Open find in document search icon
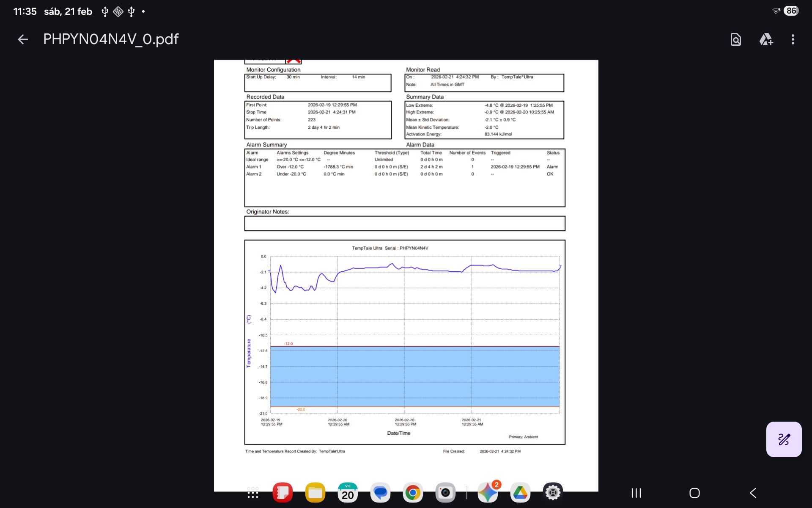 tap(735, 39)
